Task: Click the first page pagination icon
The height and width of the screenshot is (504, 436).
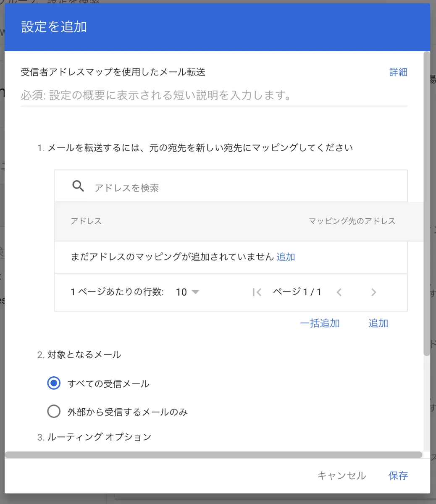Action: point(257,292)
